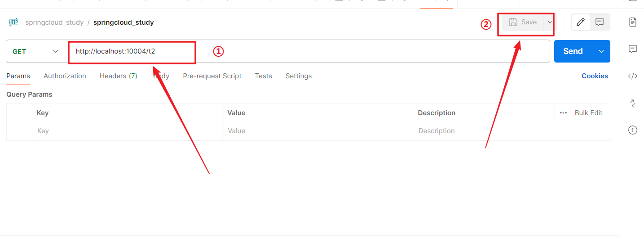Switch to the Authorization tab
Screen dimensions: 644x238
click(x=65, y=76)
